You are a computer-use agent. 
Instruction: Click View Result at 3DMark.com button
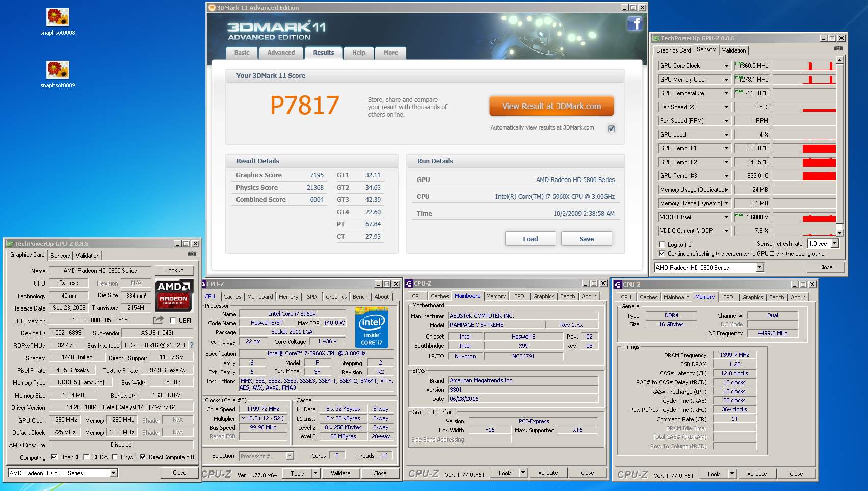click(x=551, y=106)
